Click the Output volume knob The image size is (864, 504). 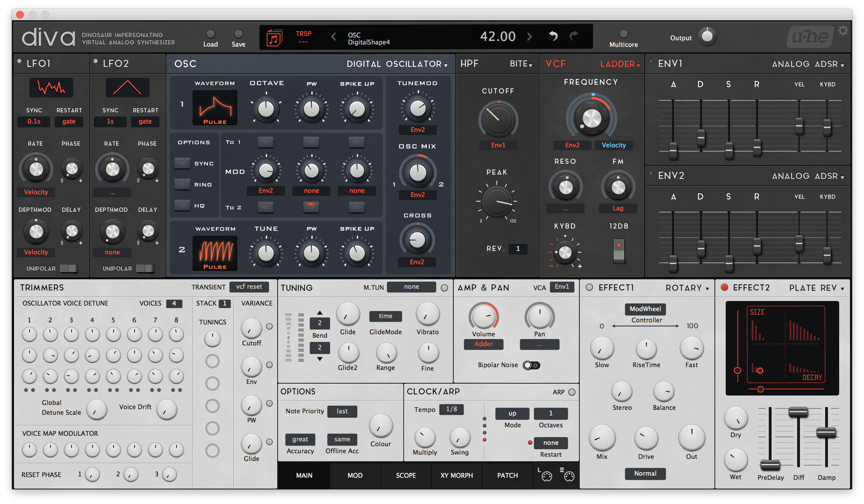707,36
